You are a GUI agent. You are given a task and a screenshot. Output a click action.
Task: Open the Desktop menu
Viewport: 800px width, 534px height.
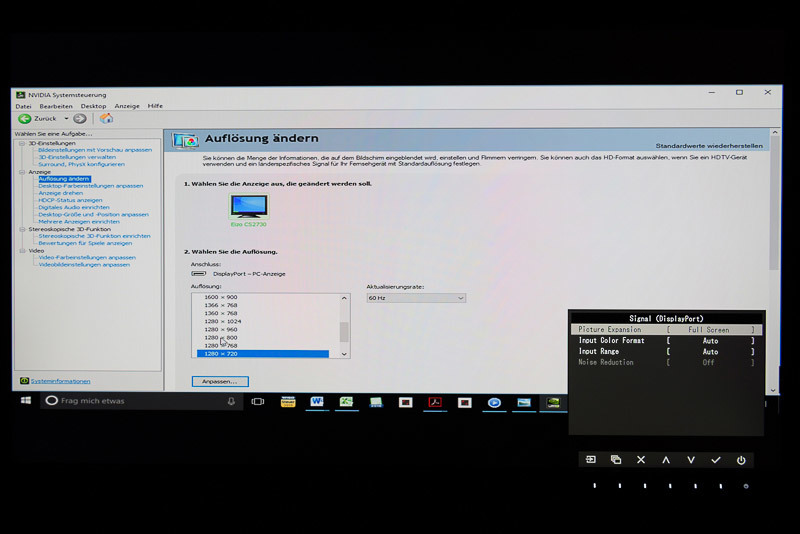click(x=93, y=106)
